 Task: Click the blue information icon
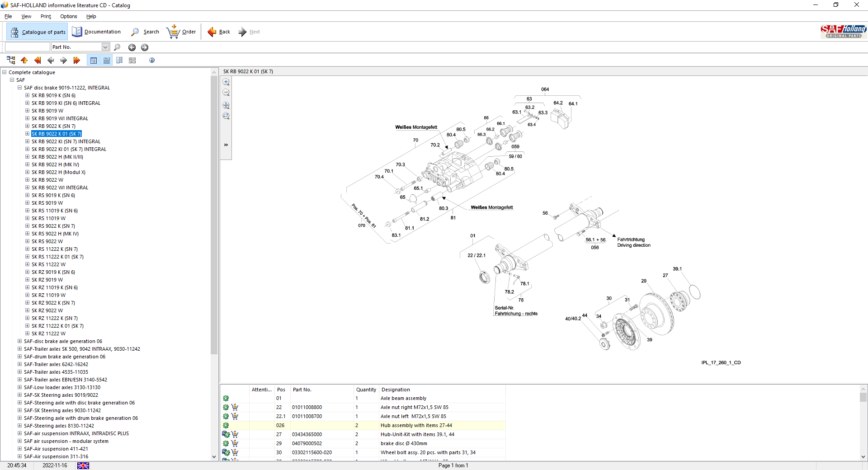tap(152, 60)
